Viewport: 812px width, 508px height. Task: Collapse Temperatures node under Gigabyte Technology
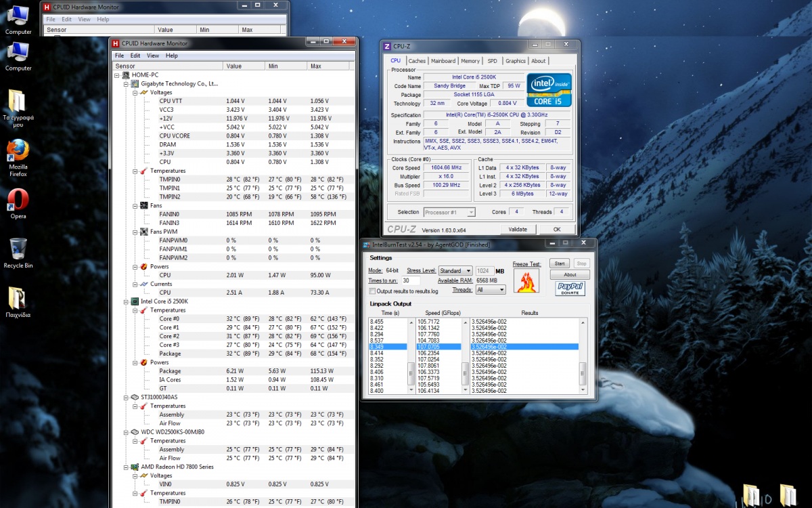click(135, 171)
